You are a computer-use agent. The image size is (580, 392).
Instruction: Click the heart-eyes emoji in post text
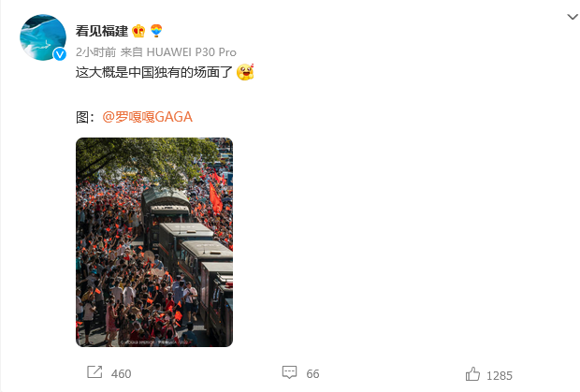pyautogui.click(x=245, y=72)
